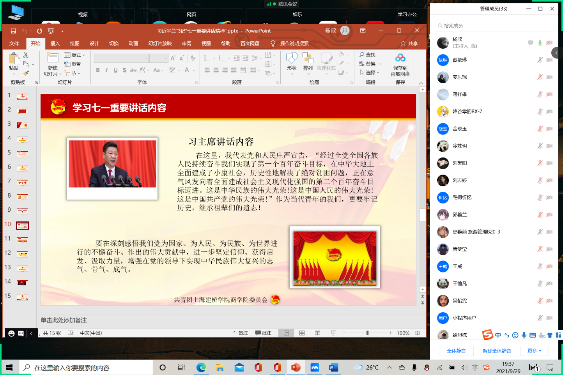
Task: Switch to the Insert (插入) tab
Action: (55, 43)
